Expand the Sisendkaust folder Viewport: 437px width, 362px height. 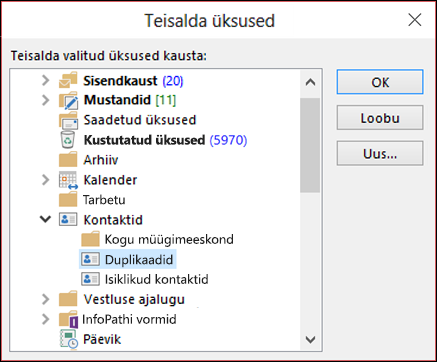(45, 80)
